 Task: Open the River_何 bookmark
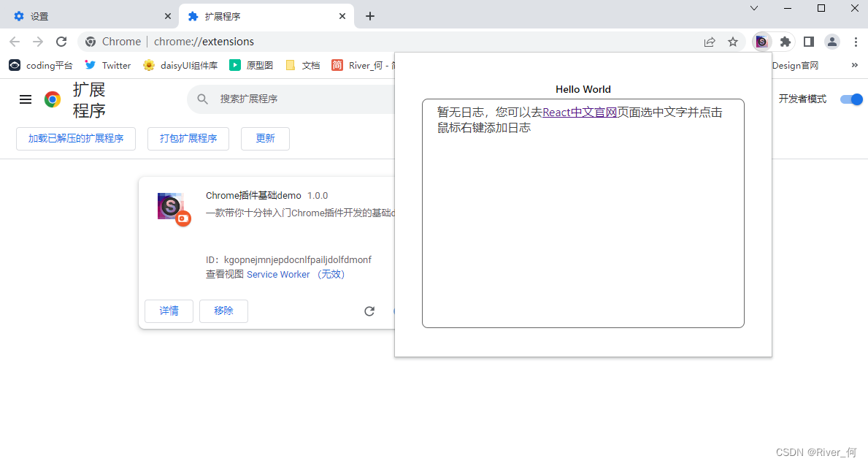point(363,66)
